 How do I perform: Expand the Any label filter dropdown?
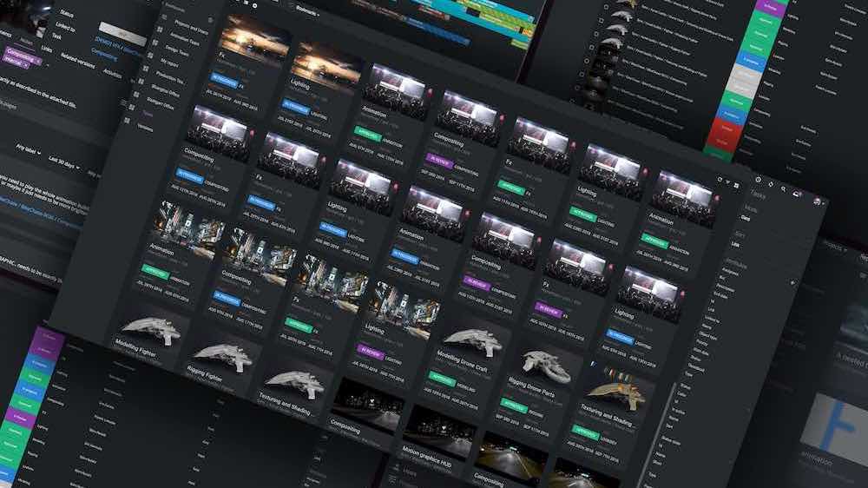tap(29, 149)
